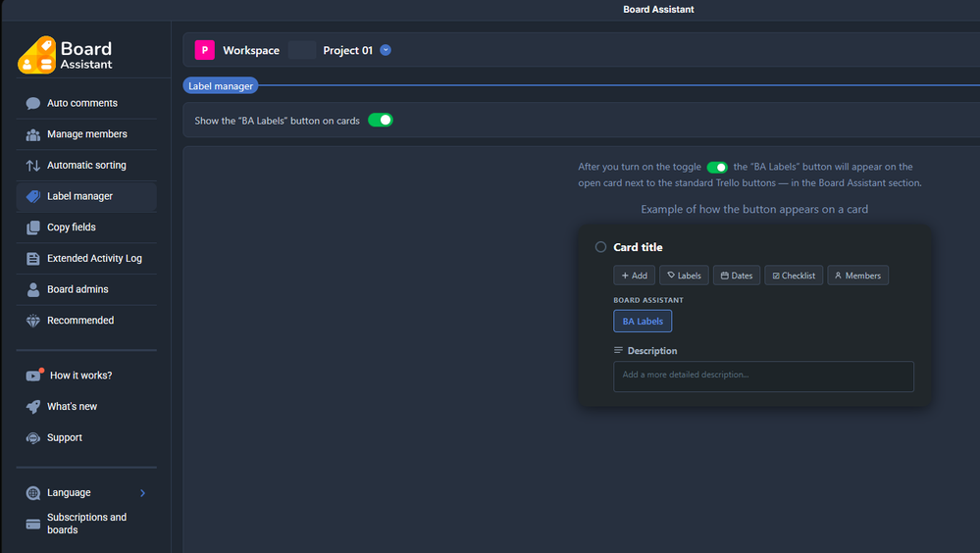Go to Manage members
The width and height of the screenshot is (980, 553).
click(x=86, y=134)
